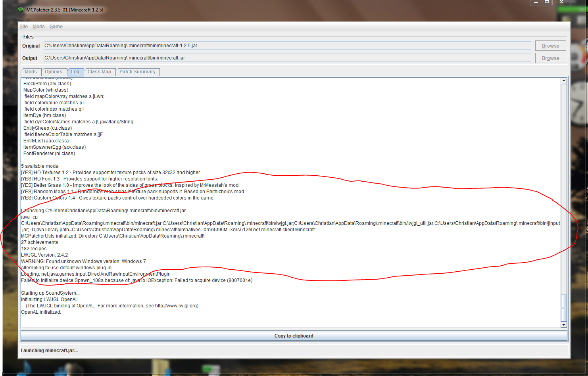Minimize the MCPatcher window
Image resolution: width=588 pixels, height=376 pixels.
(536, 2)
